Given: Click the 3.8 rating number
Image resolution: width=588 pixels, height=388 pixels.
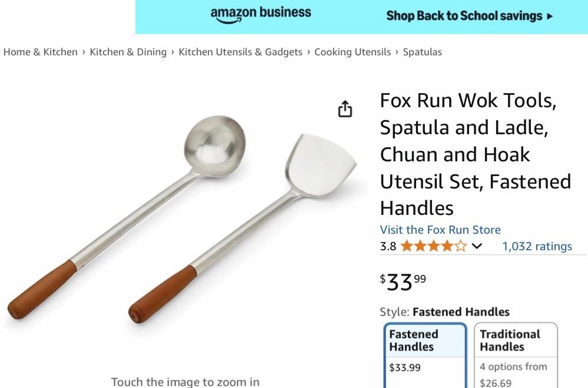Looking at the screenshot, I should tap(388, 246).
